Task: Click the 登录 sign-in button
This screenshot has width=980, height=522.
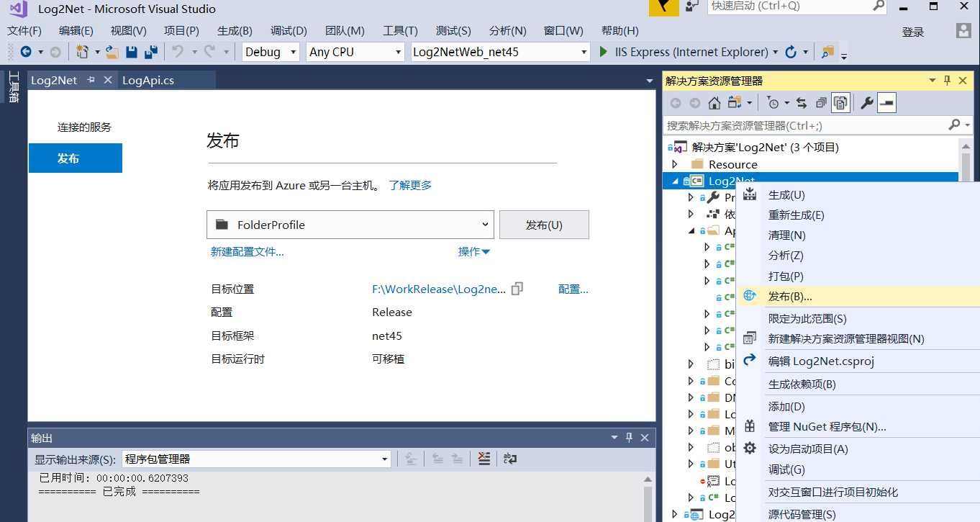Action: coord(913,32)
